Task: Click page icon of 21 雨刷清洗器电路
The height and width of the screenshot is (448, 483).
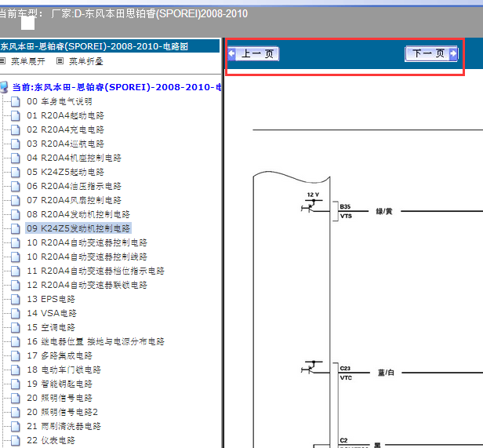Action: coord(16,426)
